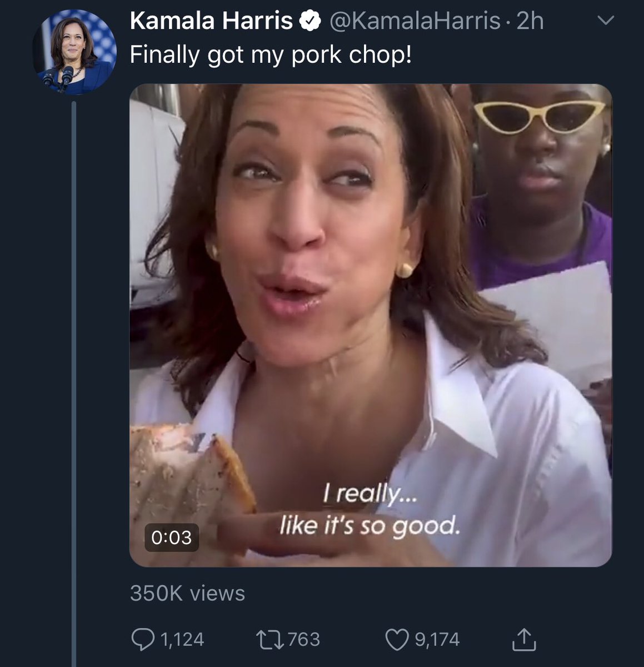Click the 9,174 likes count
Screen dimensions: 644x667
point(437,640)
